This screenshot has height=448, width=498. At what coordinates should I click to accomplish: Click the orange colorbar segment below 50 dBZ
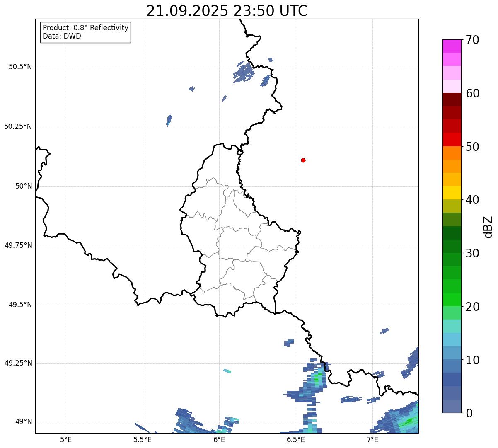pyautogui.click(x=452, y=153)
